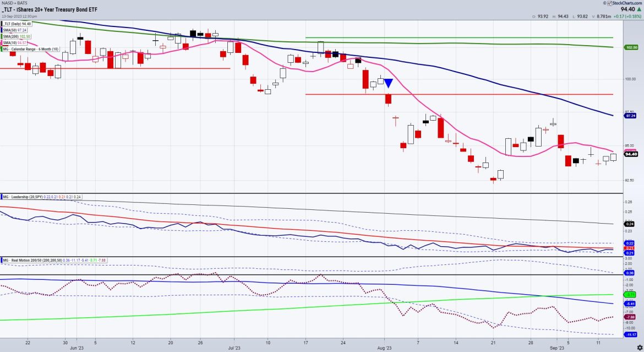
Task: Click the blue 94.40 price tag on right axis
Action: click(x=631, y=154)
